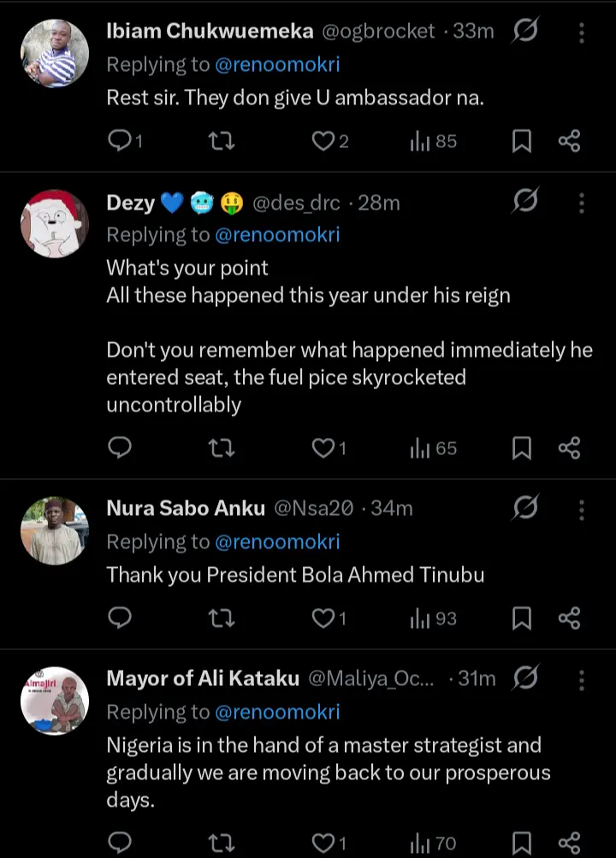Image resolution: width=616 pixels, height=858 pixels.
Task: Open Mayor of Ali Kataku's profile name
Action: (203, 678)
